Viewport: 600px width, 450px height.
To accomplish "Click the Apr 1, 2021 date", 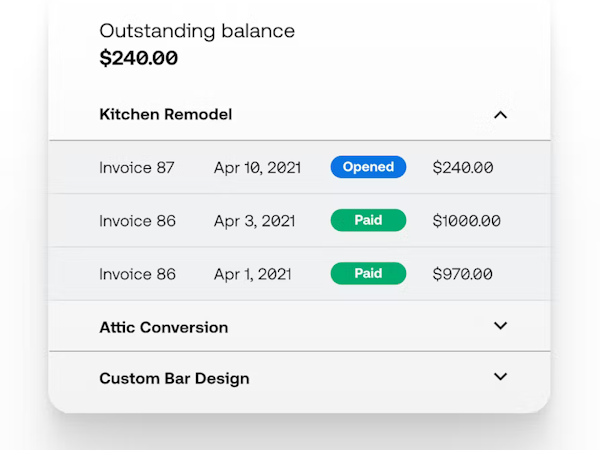I will pyautogui.click(x=253, y=274).
